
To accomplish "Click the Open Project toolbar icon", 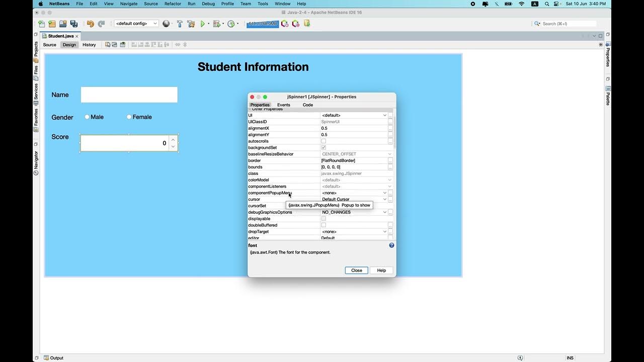I will tap(63, 24).
